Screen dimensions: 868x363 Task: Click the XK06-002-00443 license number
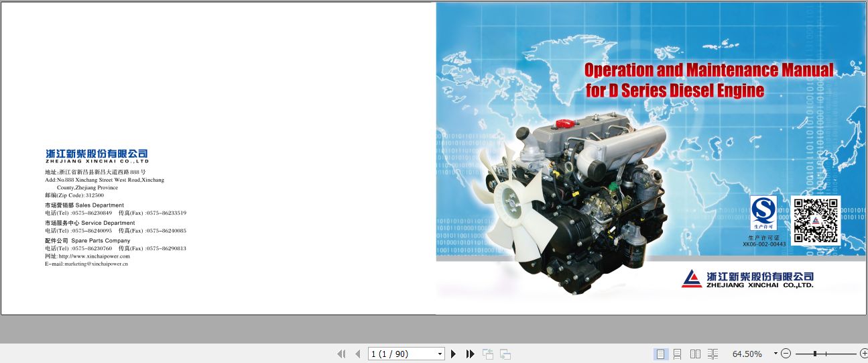pos(764,245)
